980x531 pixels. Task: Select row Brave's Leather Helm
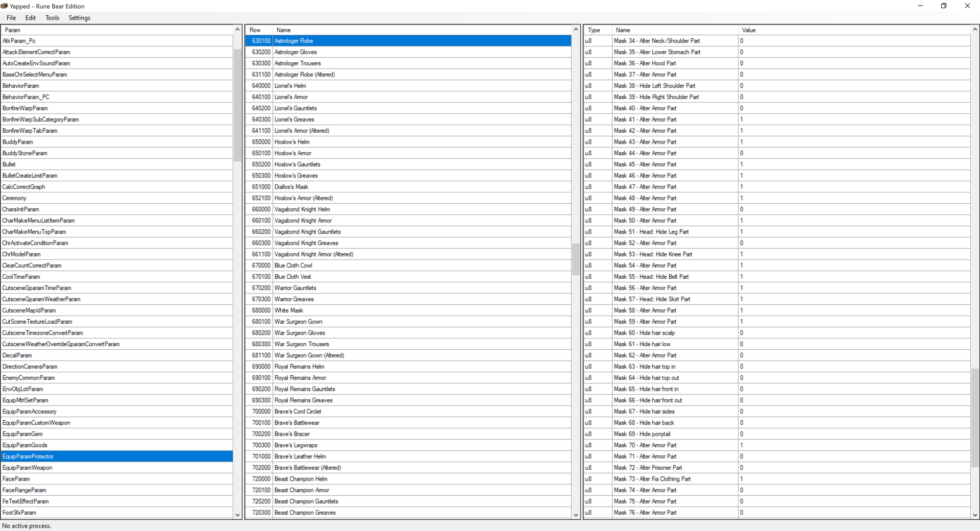[x=409, y=456]
